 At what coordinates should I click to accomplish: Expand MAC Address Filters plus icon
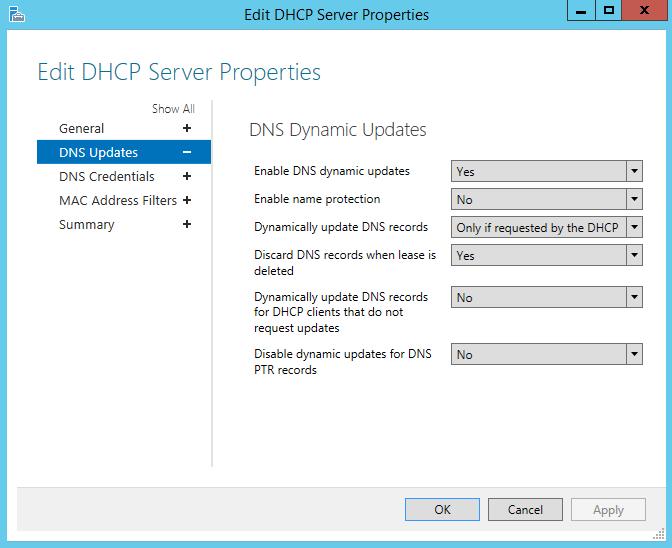click(187, 200)
